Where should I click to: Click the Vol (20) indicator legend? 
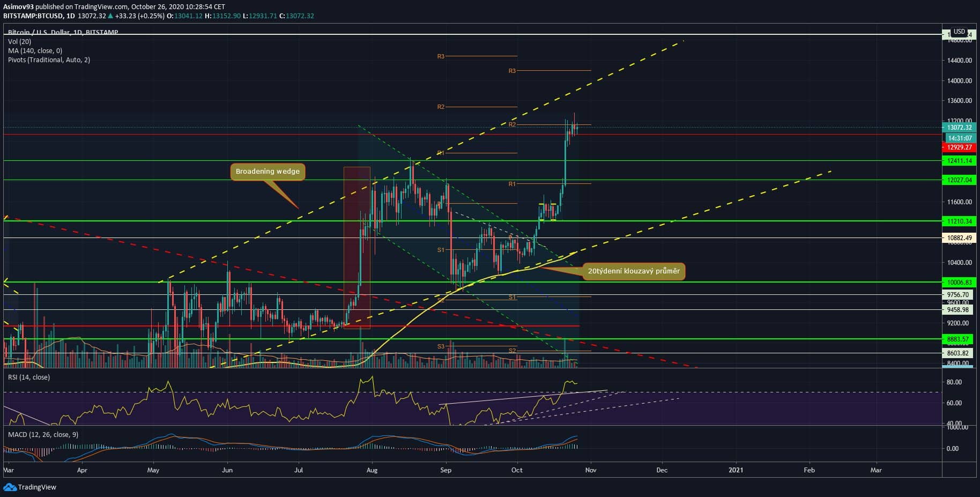[x=19, y=42]
